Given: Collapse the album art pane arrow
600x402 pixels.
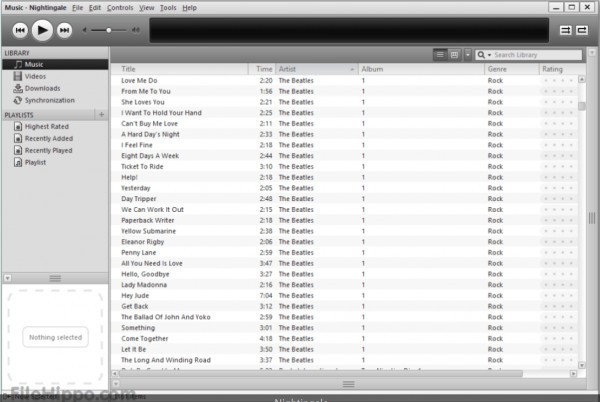Looking at the screenshot, I should tap(8, 278).
